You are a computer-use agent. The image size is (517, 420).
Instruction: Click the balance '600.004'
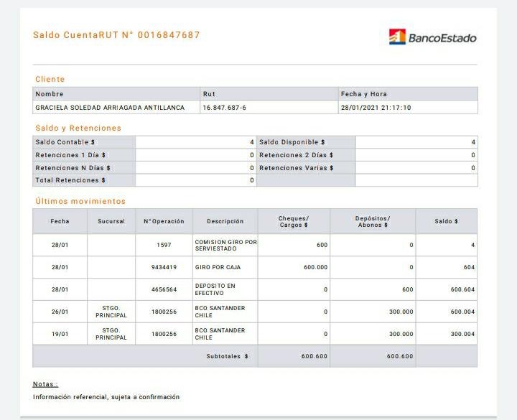pyautogui.click(x=462, y=312)
